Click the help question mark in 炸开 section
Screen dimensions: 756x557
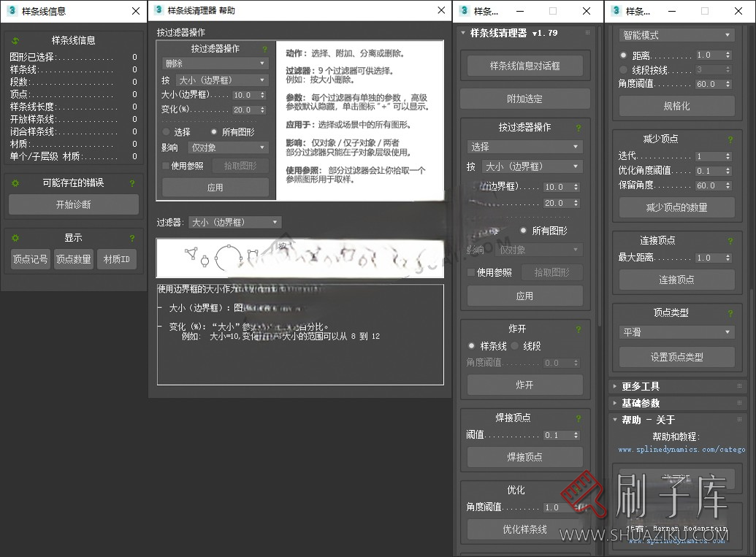click(579, 329)
